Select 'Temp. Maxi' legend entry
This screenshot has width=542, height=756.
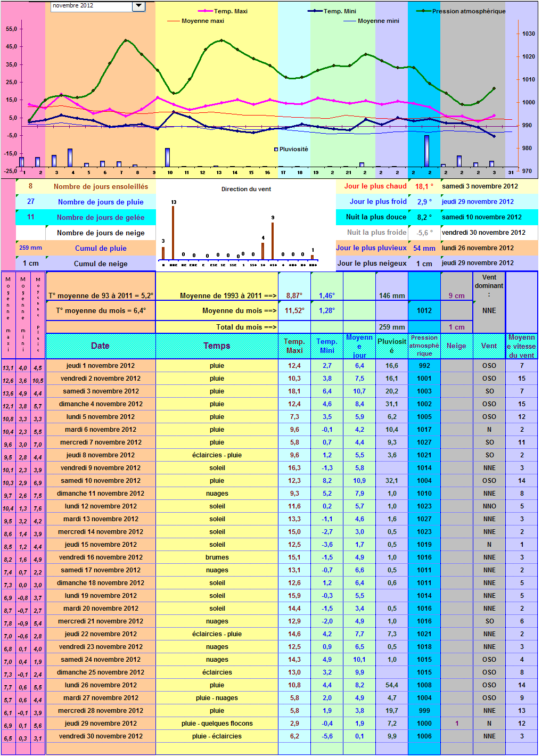point(223,11)
